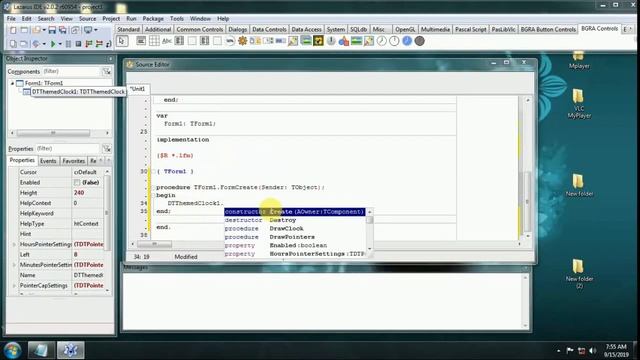This screenshot has height=360, width=640.
Task: Expand MinutesPointerSettings property
Action: 14,265
